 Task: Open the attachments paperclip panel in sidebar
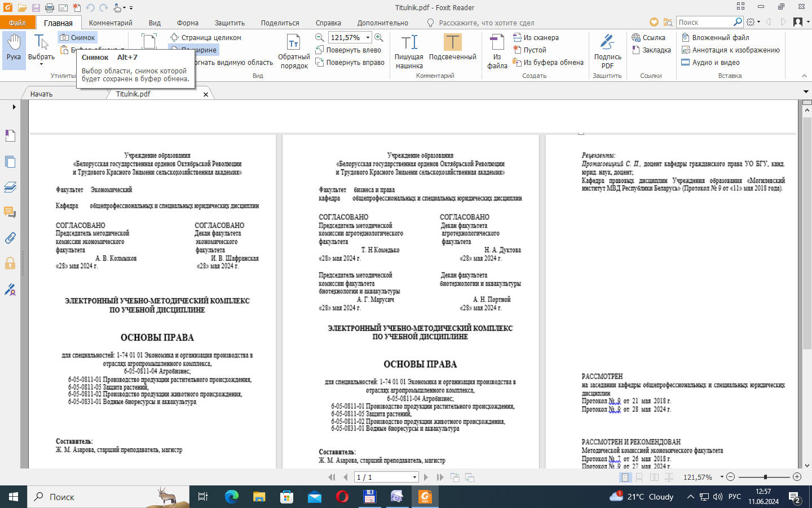(x=10, y=238)
